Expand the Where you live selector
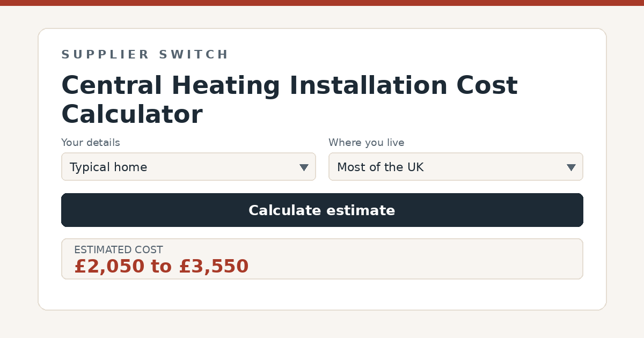644x338 pixels. click(456, 167)
